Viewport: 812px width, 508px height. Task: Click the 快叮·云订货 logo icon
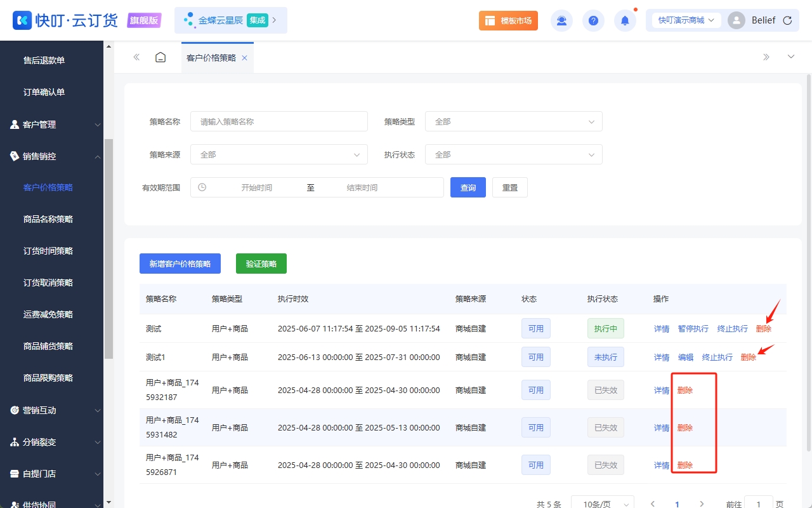(x=23, y=20)
